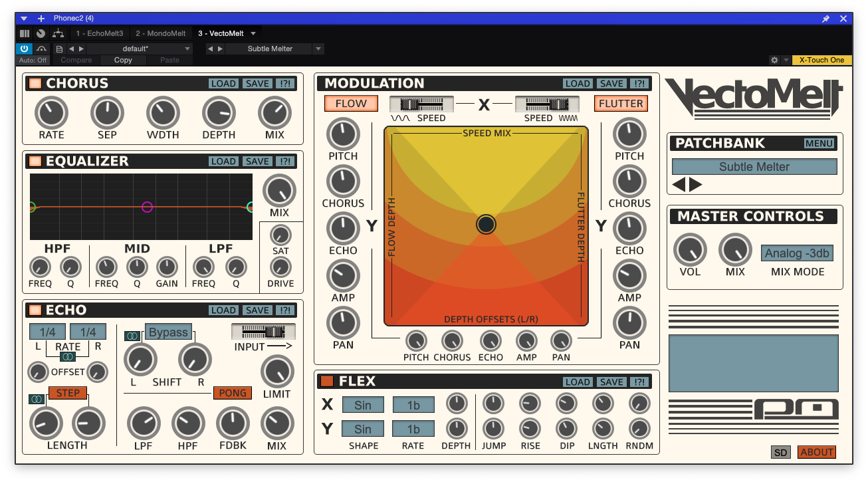This screenshot has width=868, height=482.
Task: Click the chorus RATE knob
Action: 51,112
